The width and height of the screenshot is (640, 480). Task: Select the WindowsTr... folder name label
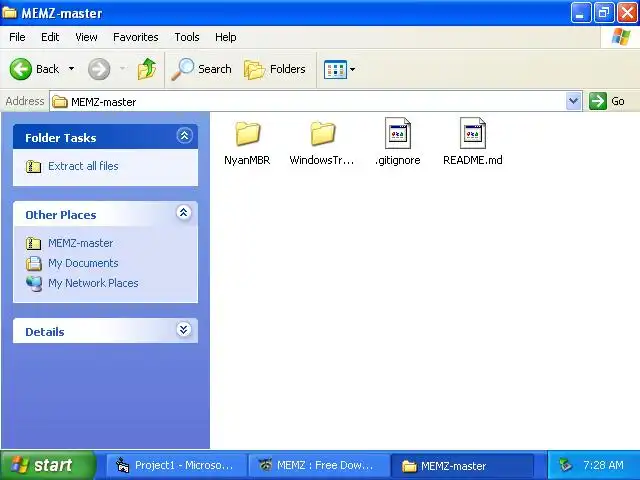click(322, 160)
